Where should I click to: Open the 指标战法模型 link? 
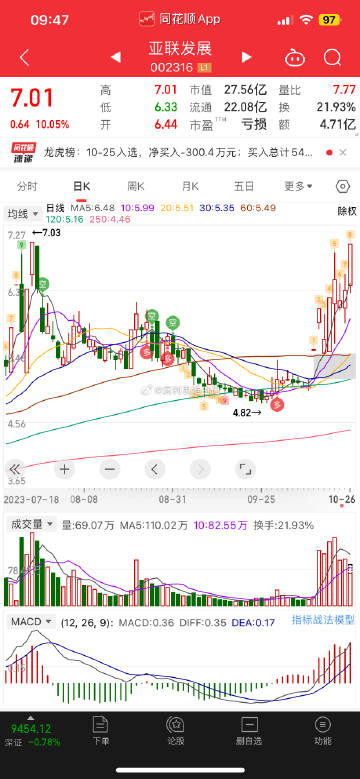tap(323, 620)
